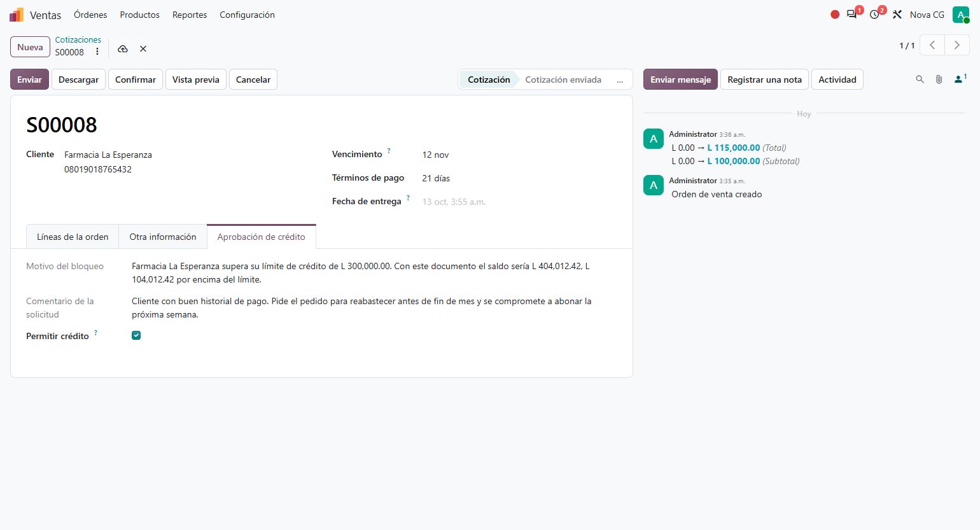Cancel the quotation with Cancelar
The image size is (980, 530).
click(x=253, y=80)
